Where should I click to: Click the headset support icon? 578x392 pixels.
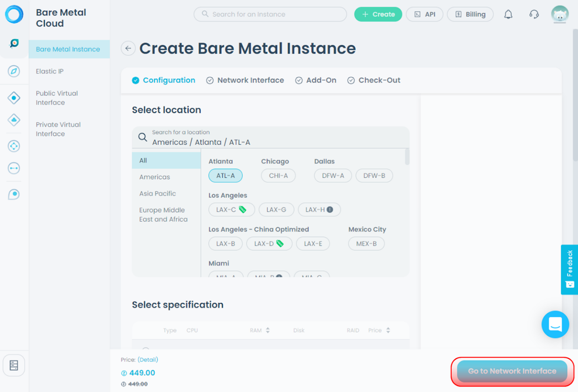pos(534,14)
